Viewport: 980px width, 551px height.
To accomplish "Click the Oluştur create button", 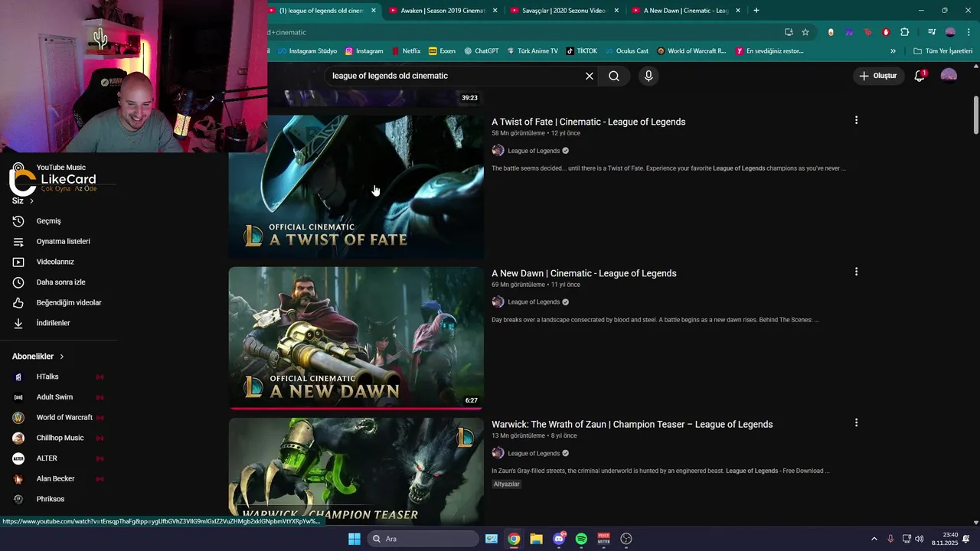I will tap(878, 76).
